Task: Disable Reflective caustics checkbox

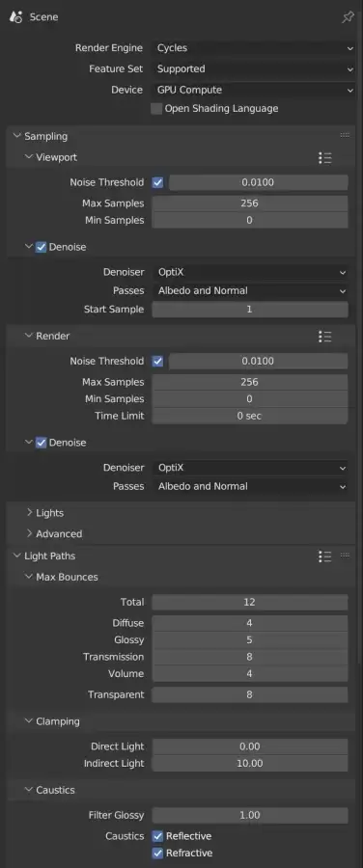Action: point(158,836)
